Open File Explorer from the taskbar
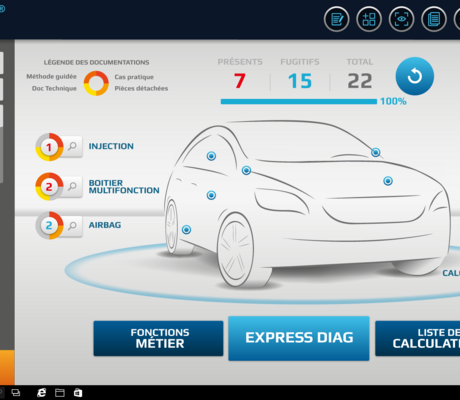Screen dimensions: 460x400 coord(60,393)
